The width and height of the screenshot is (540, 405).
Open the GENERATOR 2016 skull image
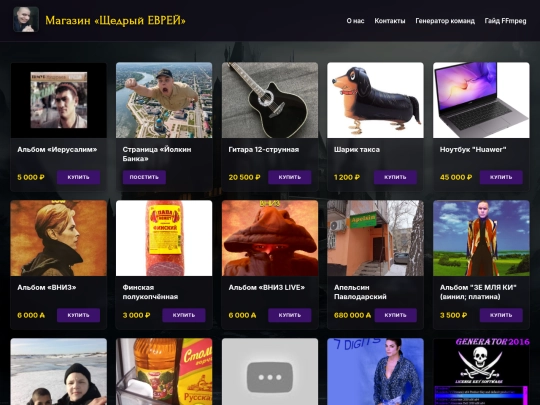click(481, 372)
